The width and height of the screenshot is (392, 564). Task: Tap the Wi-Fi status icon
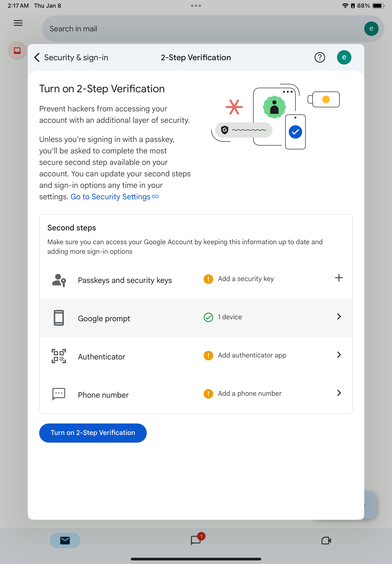pos(345,6)
